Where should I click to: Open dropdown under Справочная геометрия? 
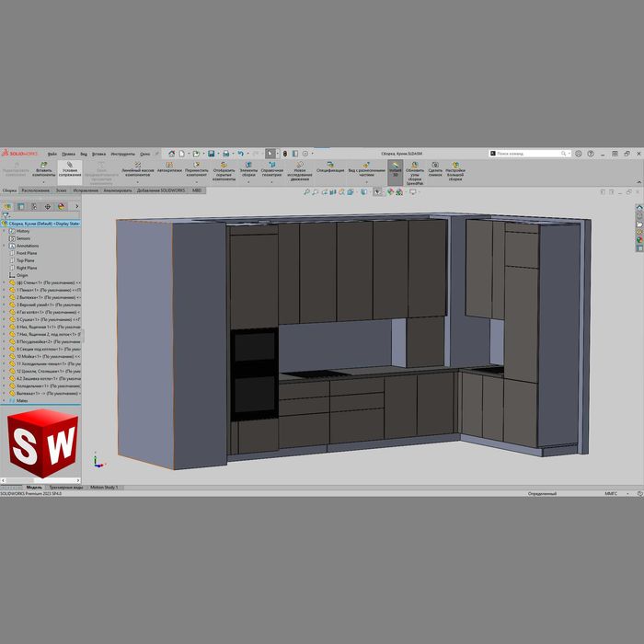(272, 182)
